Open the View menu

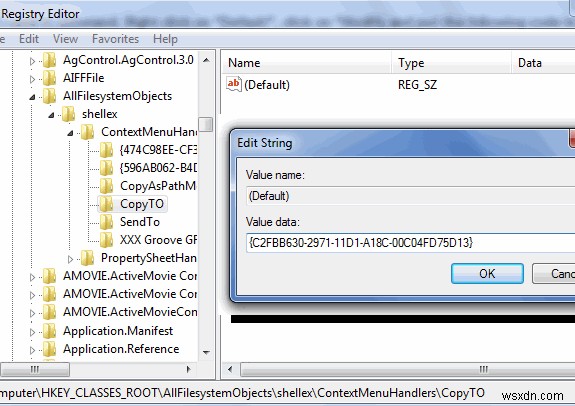pos(65,39)
